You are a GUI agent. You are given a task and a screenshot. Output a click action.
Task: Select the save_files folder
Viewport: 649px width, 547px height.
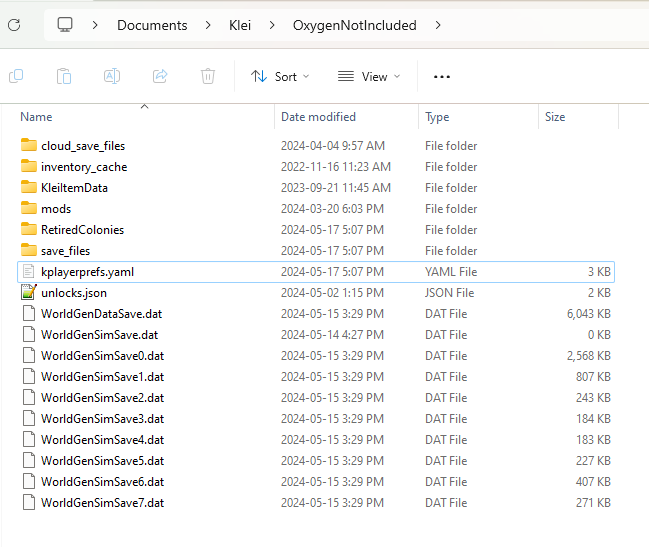pyautogui.click(x=65, y=251)
